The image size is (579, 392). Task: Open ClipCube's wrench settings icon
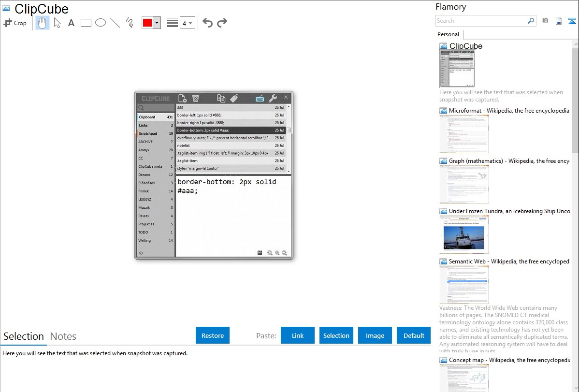coord(273,98)
